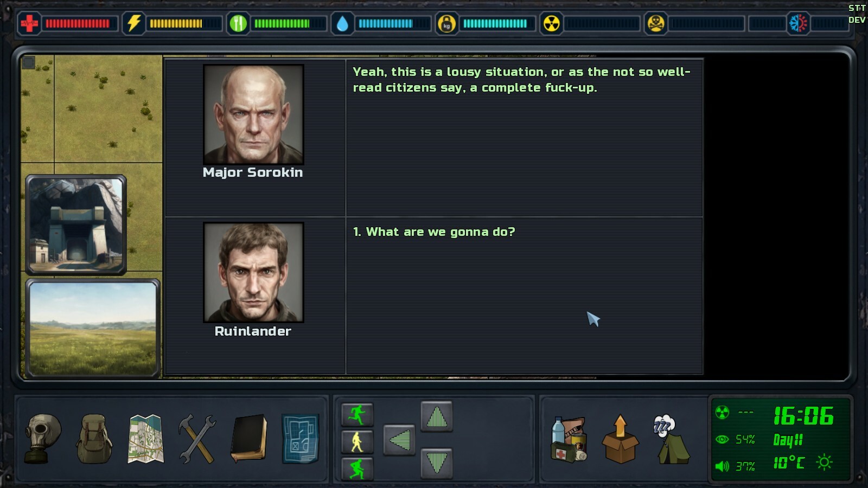Viewport: 868px width, 488px height.
Task: Click the up arrow navigation button
Action: (x=437, y=417)
